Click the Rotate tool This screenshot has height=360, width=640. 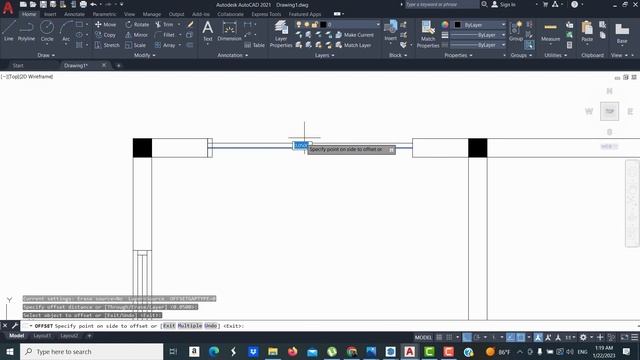coord(137,24)
